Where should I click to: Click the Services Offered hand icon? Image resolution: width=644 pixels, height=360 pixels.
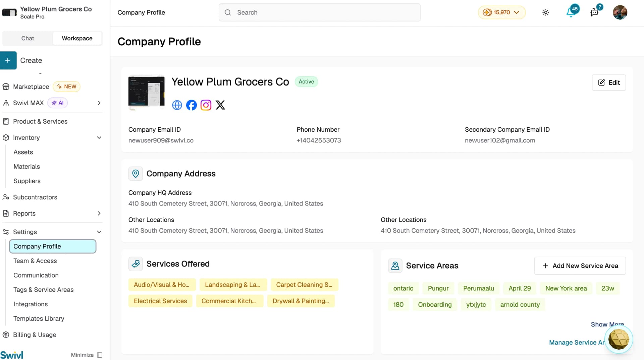tap(136, 264)
